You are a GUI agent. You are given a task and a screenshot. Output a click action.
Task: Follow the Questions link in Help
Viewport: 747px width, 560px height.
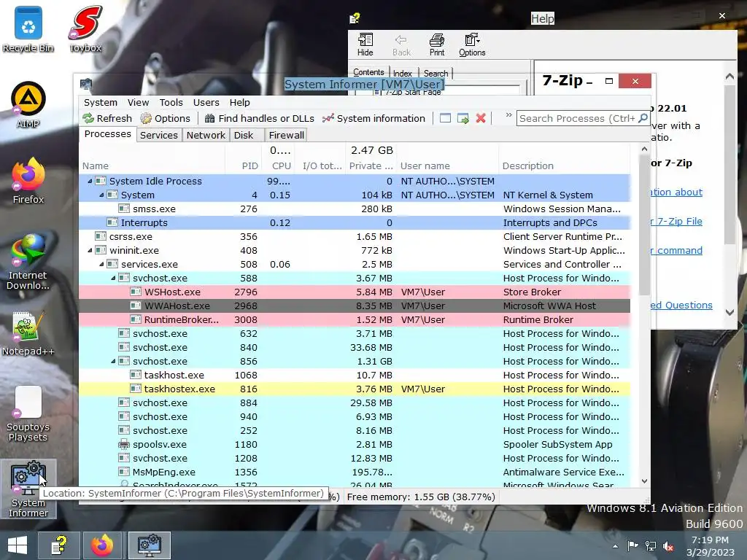pyautogui.click(x=681, y=306)
